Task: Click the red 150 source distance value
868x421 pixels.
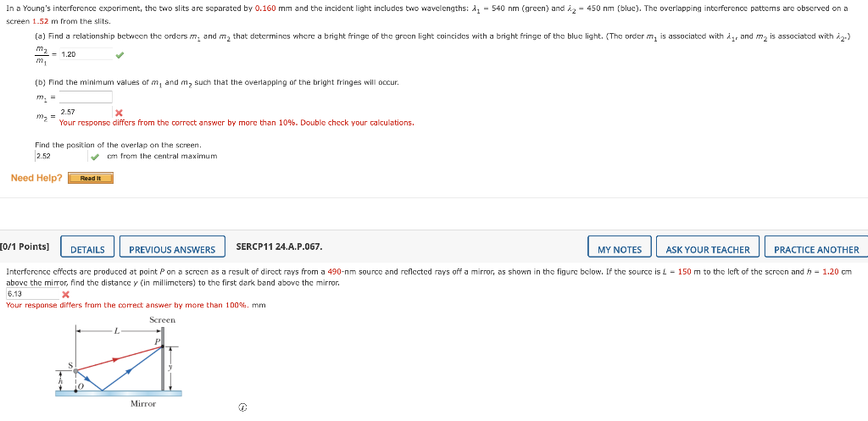Action: click(685, 272)
